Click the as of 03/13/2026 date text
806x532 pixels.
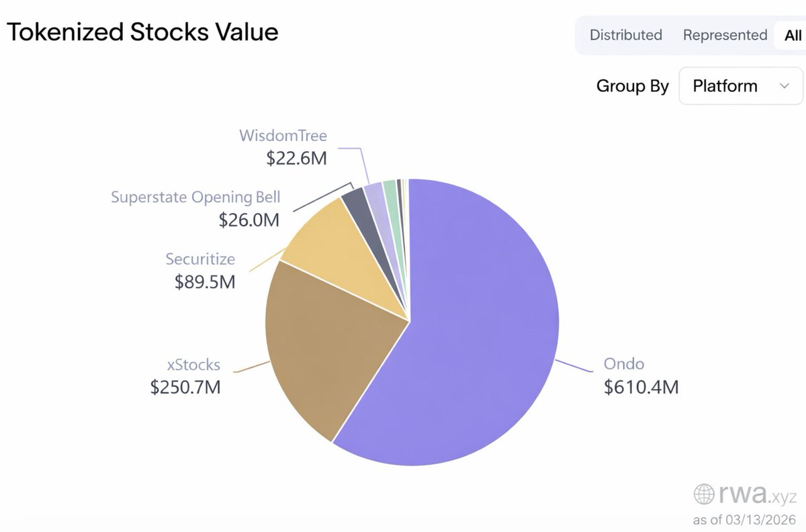click(744, 520)
